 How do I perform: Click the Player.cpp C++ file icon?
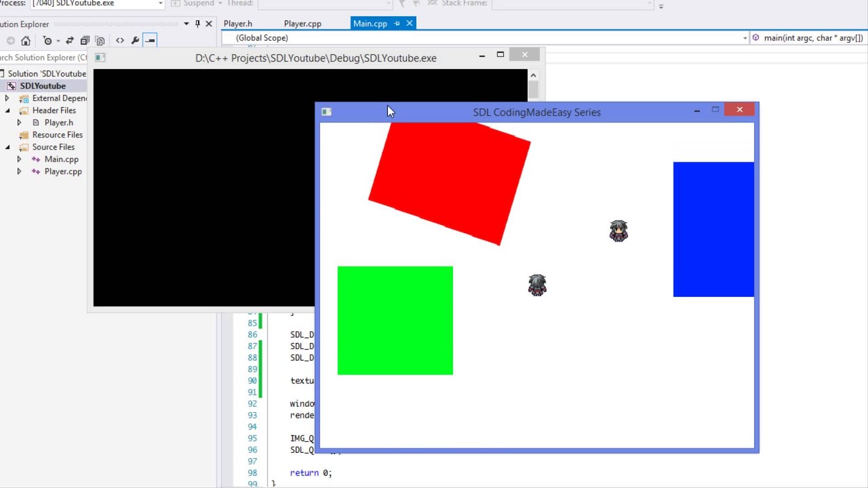tap(36, 171)
